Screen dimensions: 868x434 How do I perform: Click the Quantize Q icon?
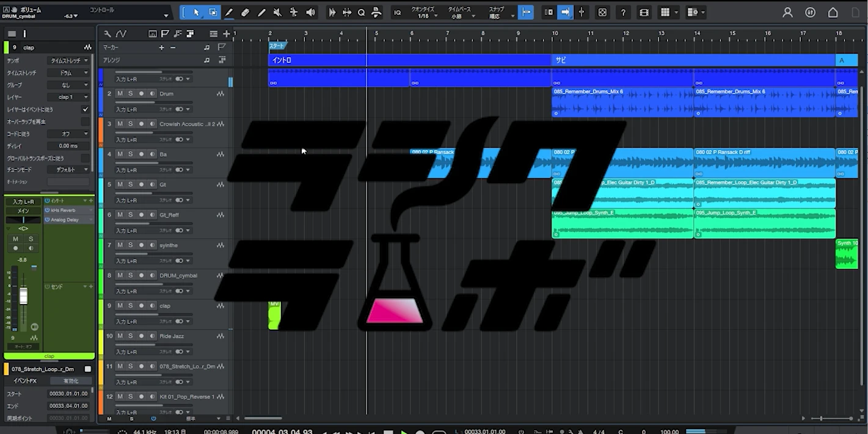361,12
